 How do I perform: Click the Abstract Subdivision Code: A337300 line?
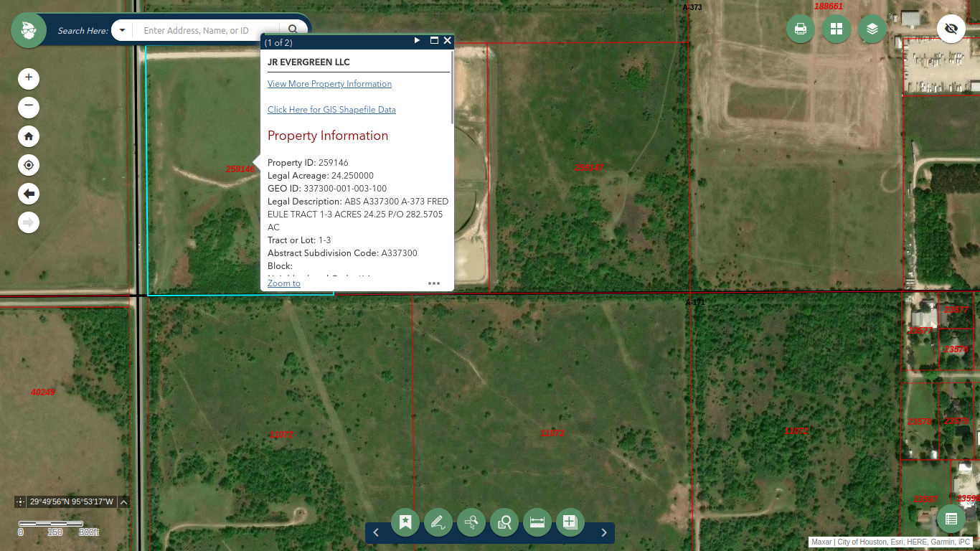(x=342, y=253)
